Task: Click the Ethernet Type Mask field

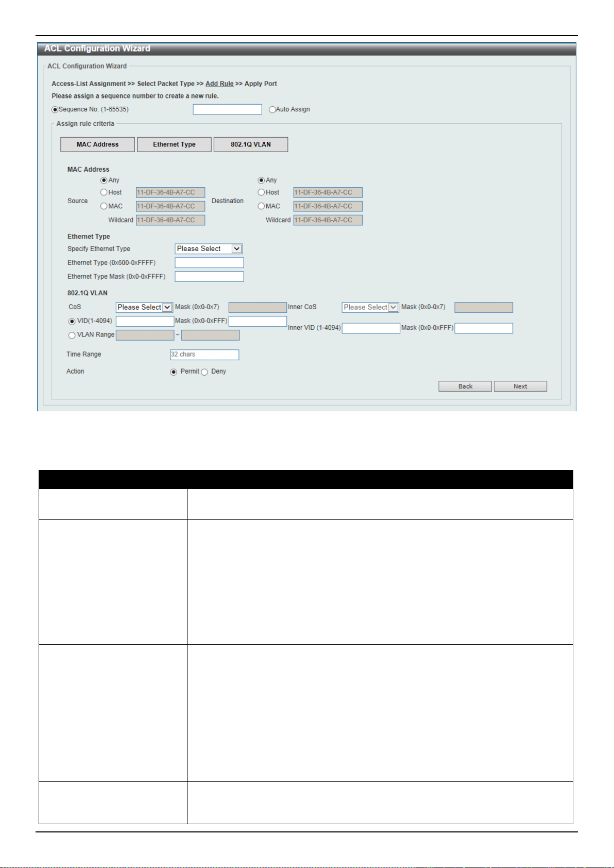Action: click(x=209, y=277)
